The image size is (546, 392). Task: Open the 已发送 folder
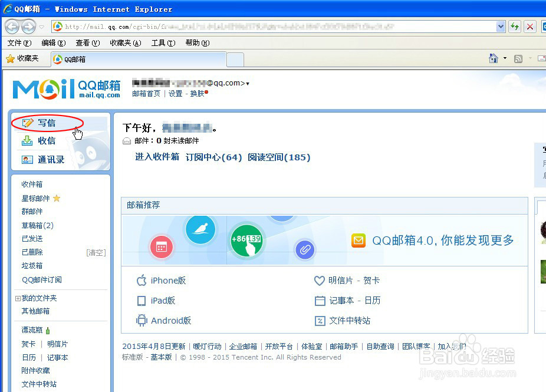[x=32, y=239]
